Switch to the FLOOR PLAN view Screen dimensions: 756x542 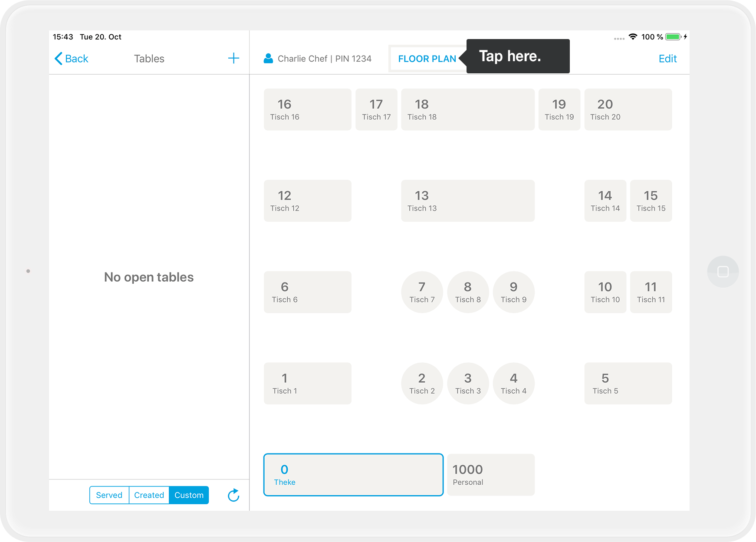pos(427,59)
